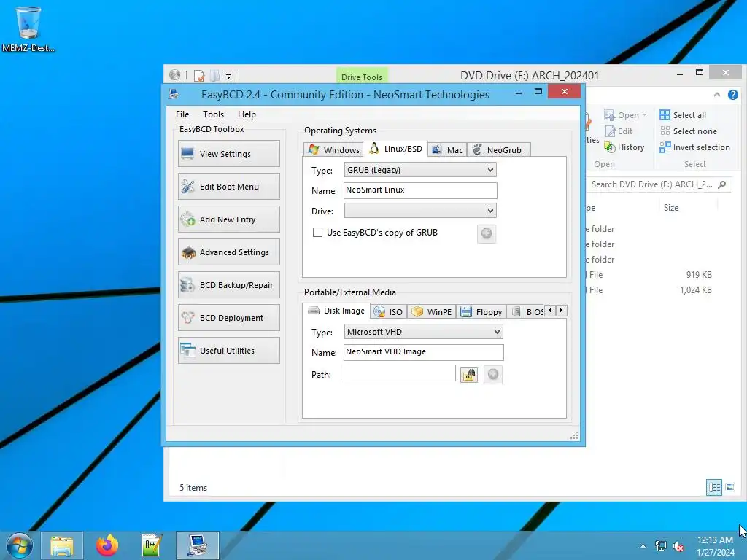Click the add entry icon beside GRUB checkbox

click(487, 234)
